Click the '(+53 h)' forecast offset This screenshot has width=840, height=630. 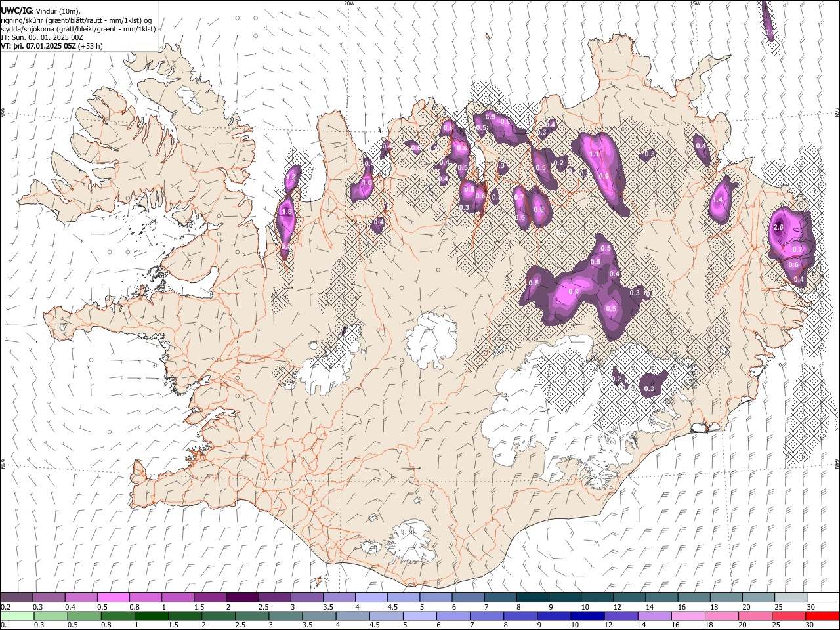click(91, 46)
